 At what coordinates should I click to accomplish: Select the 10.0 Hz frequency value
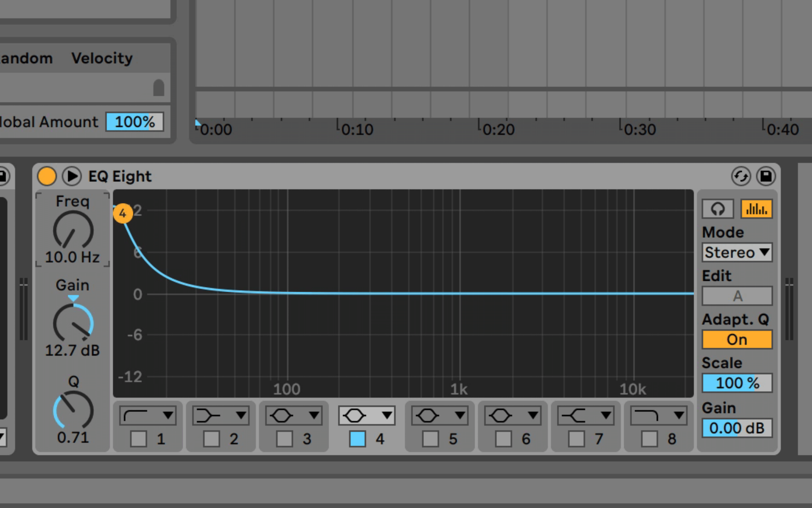tap(72, 257)
